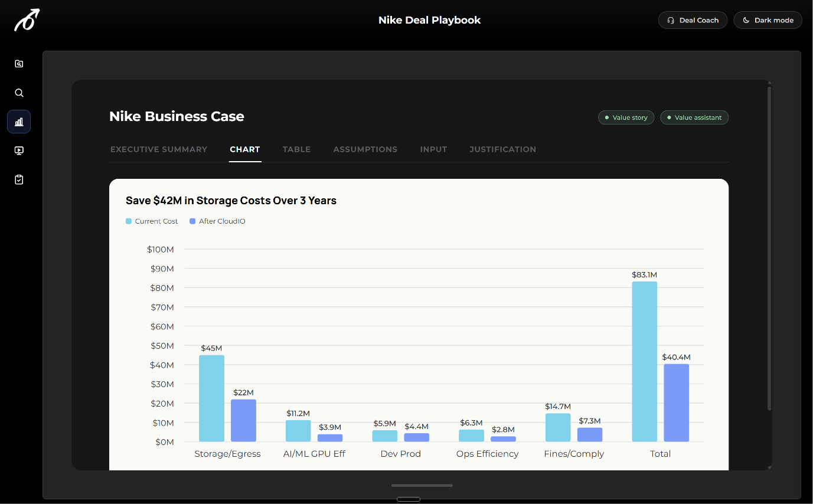
Task: Open the document search sidebar icon
Action: coord(19,64)
